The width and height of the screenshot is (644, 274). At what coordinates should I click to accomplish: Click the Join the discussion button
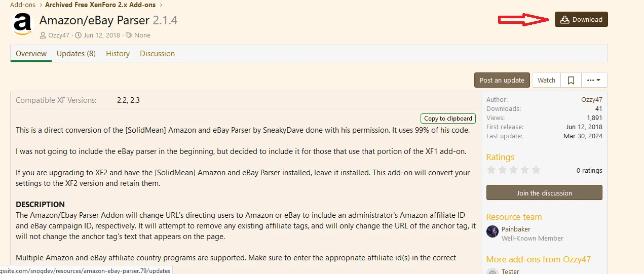544,193
